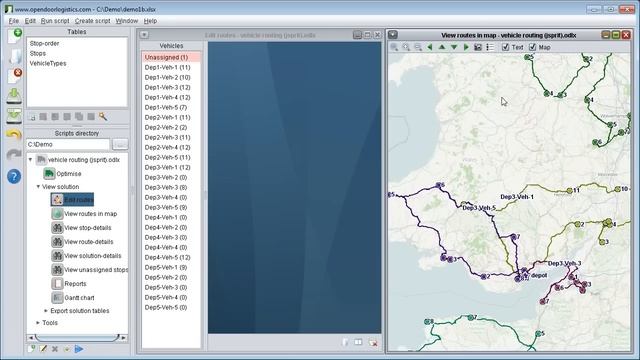This screenshot has height=360, width=640.
Task: Click the save icon with green down arrow
Action: pyautogui.click(x=14, y=96)
